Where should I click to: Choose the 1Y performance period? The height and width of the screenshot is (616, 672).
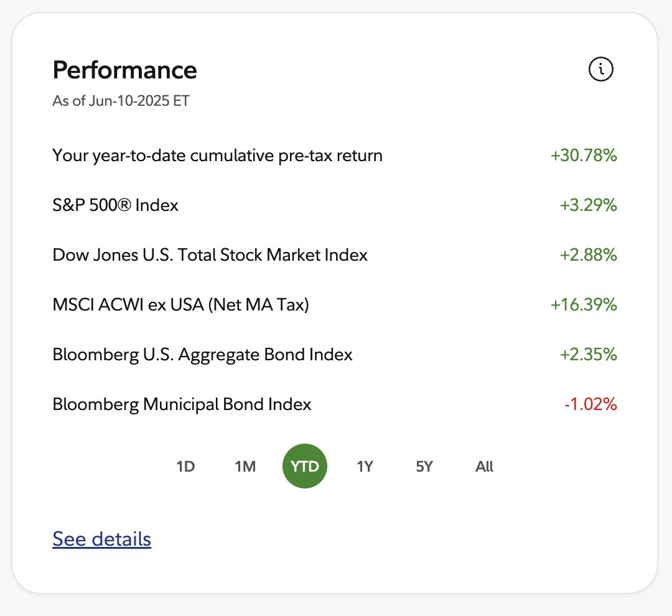click(x=365, y=466)
